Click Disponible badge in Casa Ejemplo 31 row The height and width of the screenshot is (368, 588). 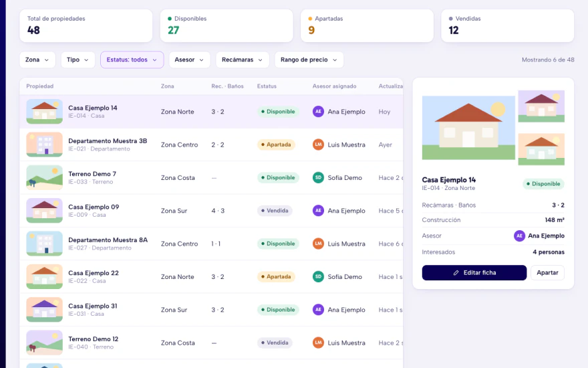coord(278,310)
